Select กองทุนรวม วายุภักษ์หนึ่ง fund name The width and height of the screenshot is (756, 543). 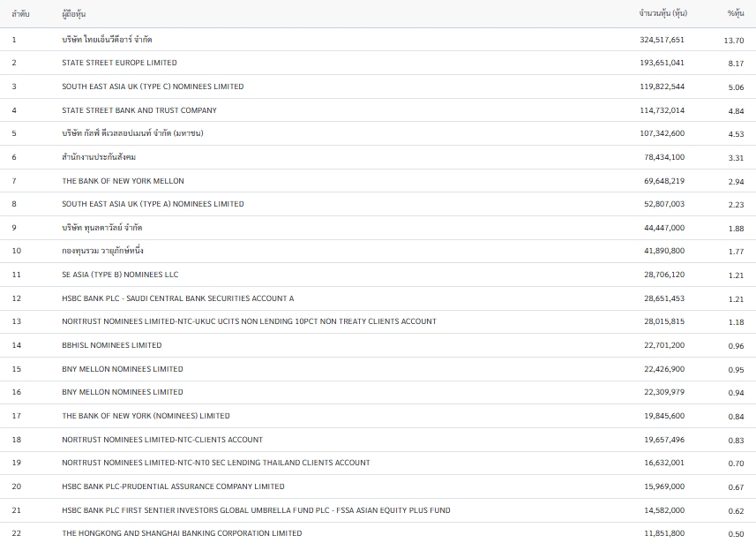102,251
